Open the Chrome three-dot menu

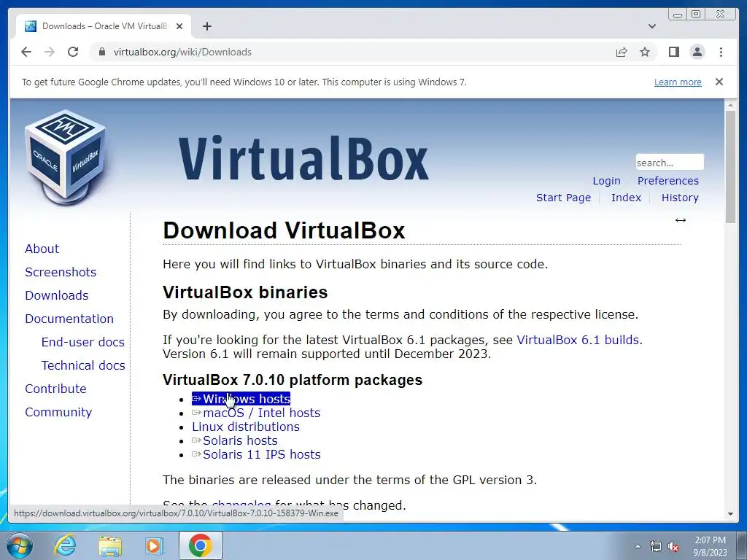[721, 52]
